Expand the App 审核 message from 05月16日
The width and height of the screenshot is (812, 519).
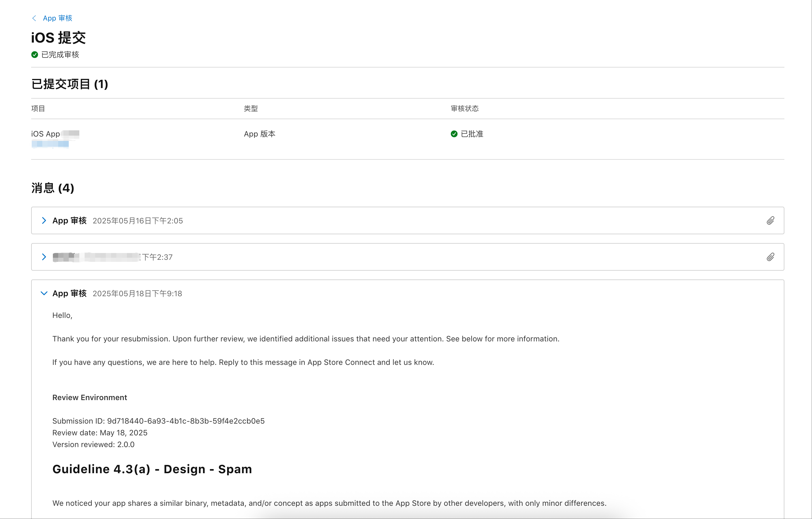click(44, 220)
